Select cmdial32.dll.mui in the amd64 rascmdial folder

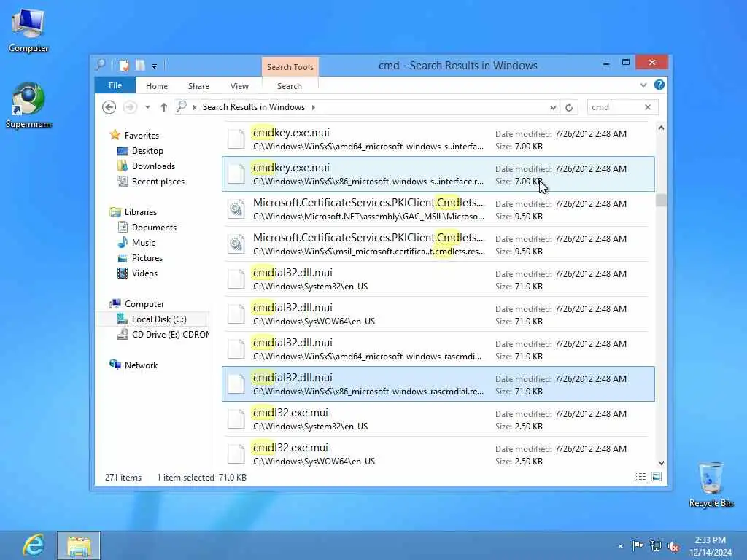click(438, 349)
